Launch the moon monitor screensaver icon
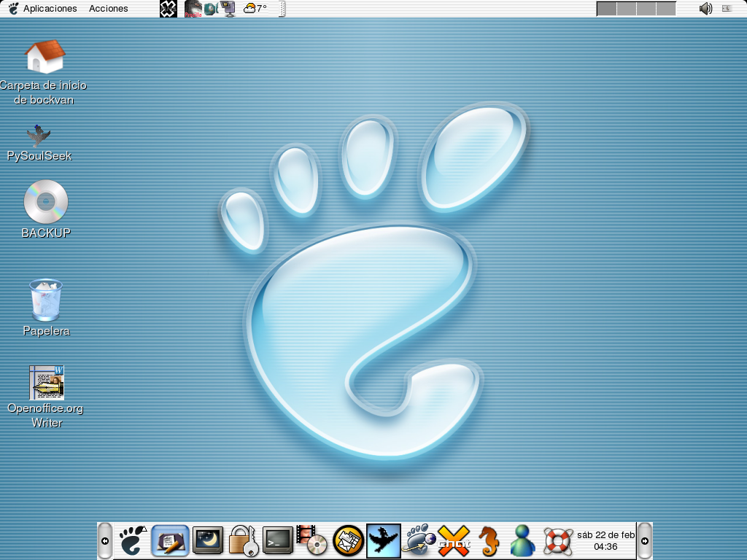The height and width of the screenshot is (560, 747). (x=208, y=541)
